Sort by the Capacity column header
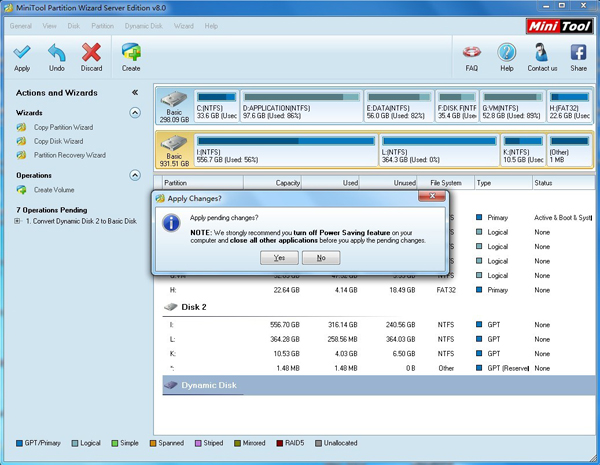Viewport: 600px width, 465px height. pos(272,183)
